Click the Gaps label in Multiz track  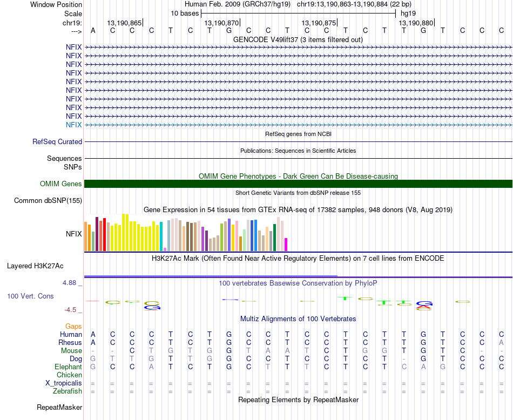point(73,326)
